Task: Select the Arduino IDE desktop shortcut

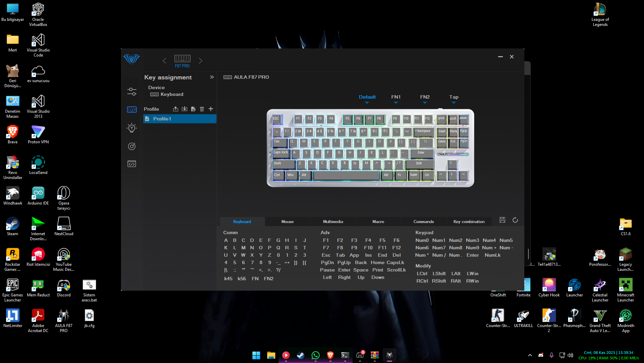Action: pyautogui.click(x=38, y=196)
